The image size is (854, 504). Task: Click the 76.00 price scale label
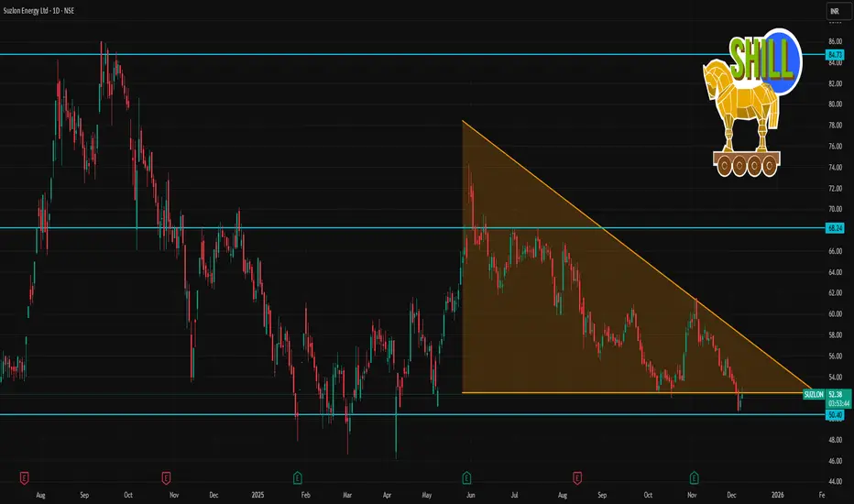(835, 147)
